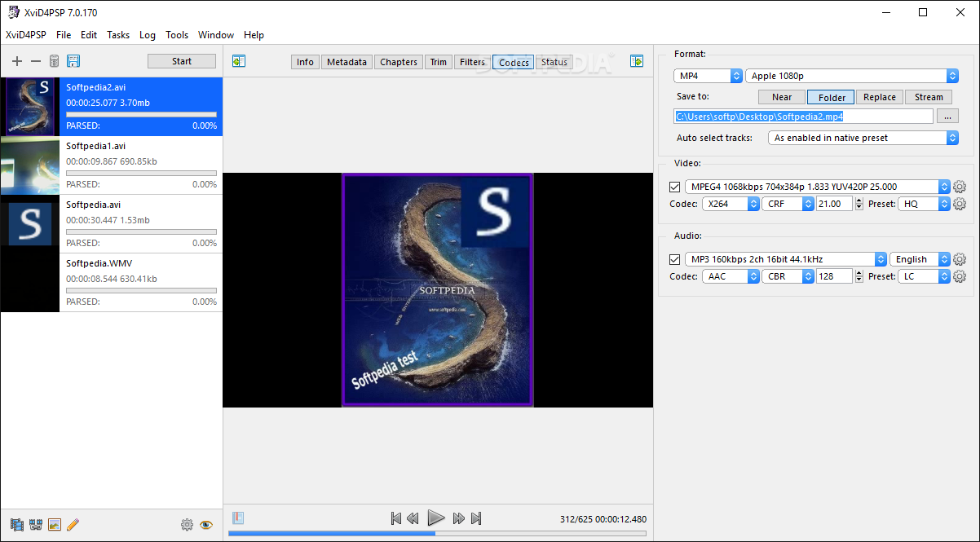Viewport: 980px width, 542px height.
Task: Open audio track settings gear
Action: coord(960,259)
